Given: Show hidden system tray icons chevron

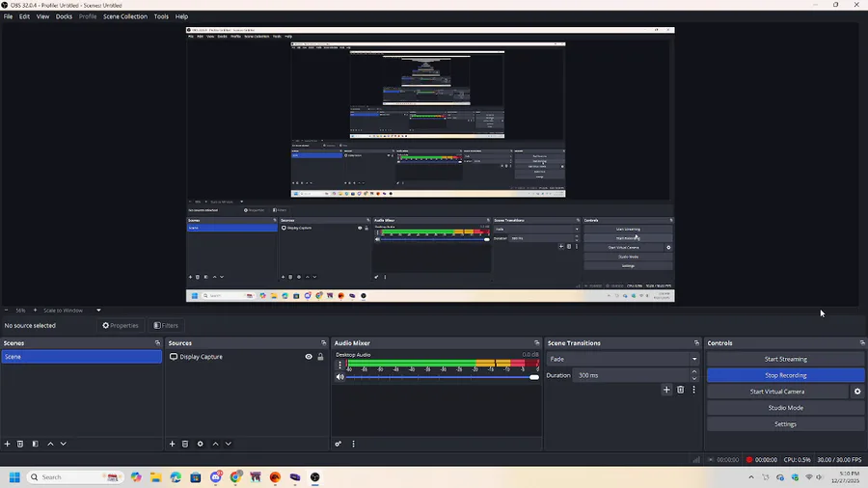Looking at the screenshot, I should click(751, 477).
